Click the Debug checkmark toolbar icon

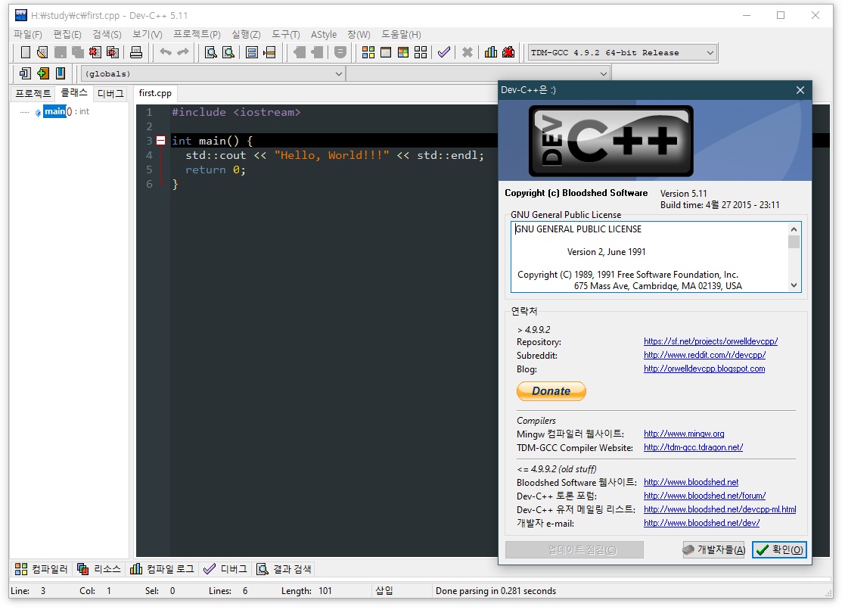444,52
